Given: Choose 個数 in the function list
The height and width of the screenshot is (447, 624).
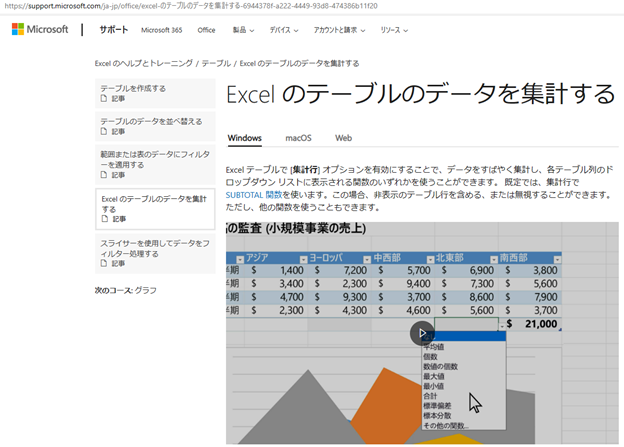Looking at the screenshot, I should pyautogui.click(x=464, y=357).
